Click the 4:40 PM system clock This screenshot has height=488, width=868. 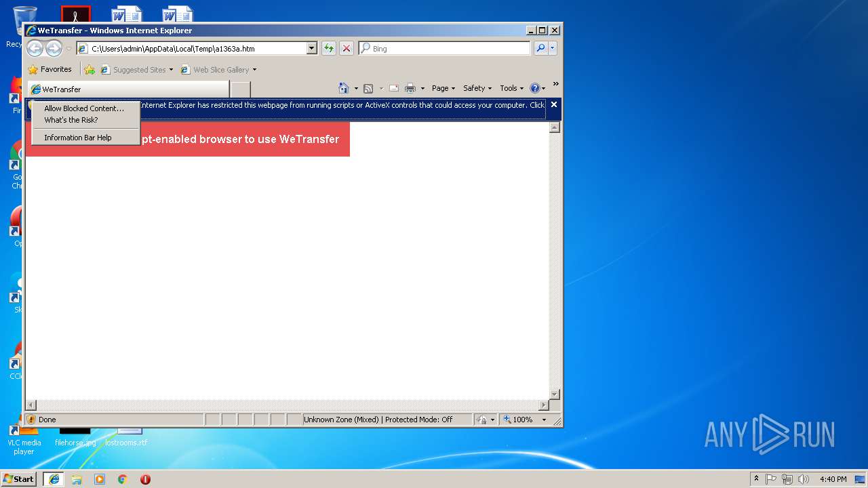[833, 479]
